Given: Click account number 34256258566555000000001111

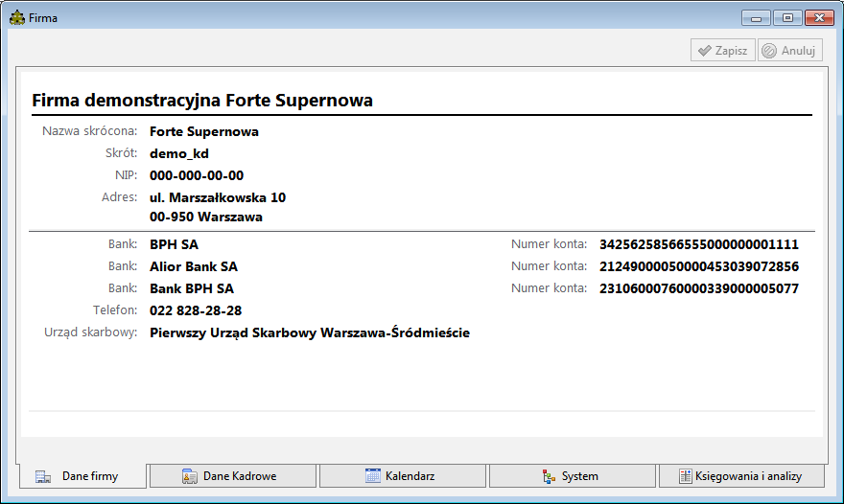Looking at the screenshot, I should coord(699,244).
